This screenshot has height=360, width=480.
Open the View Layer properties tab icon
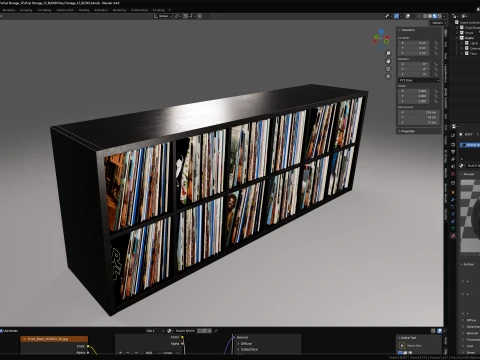tap(453, 159)
